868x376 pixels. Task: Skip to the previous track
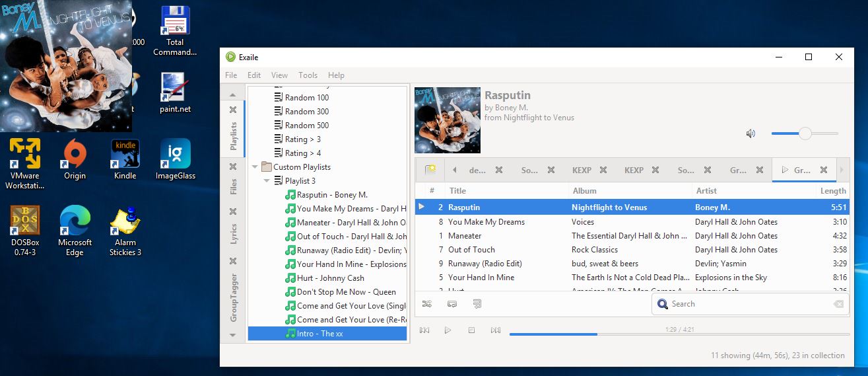pos(424,330)
